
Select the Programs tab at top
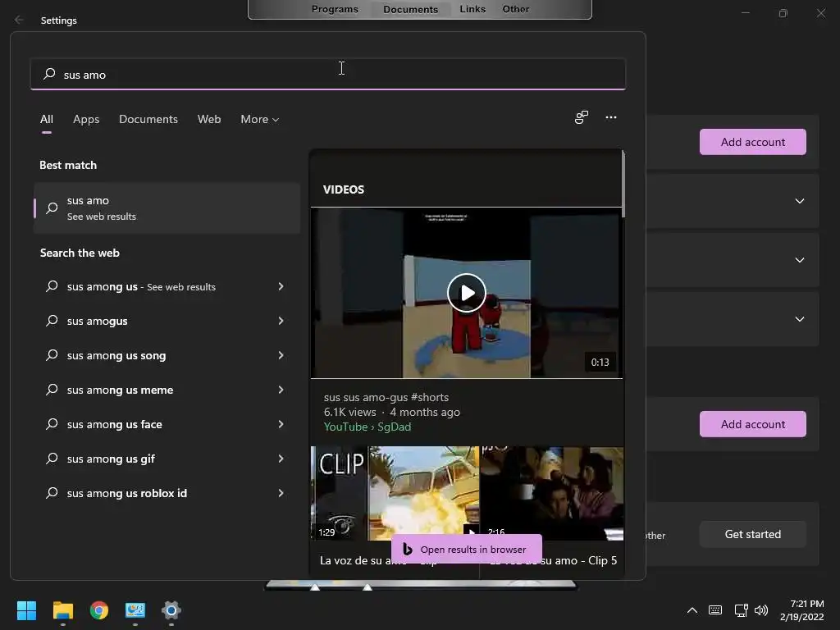click(x=335, y=9)
